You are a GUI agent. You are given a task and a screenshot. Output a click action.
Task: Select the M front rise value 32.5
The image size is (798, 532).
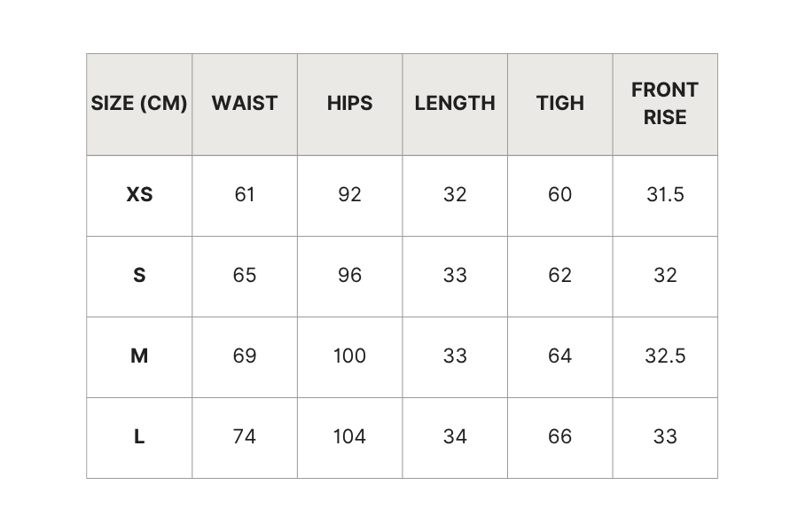tap(665, 356)
